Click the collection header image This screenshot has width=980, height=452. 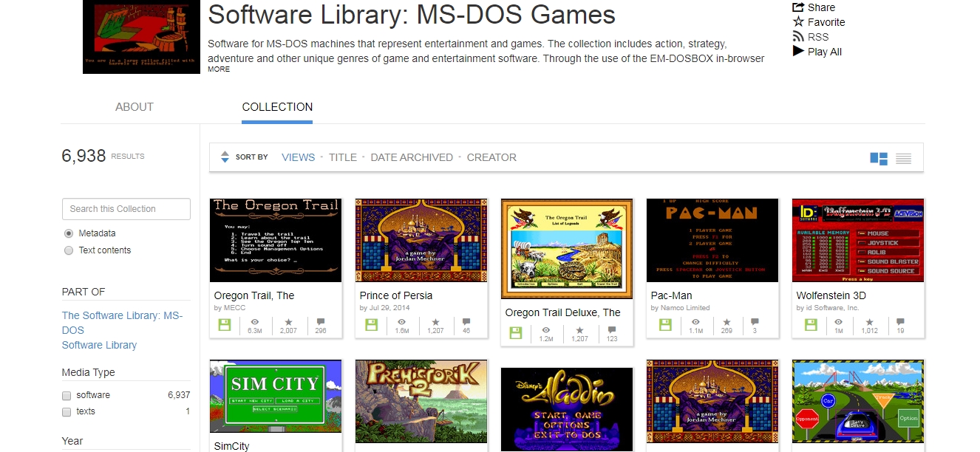point(141,37)
